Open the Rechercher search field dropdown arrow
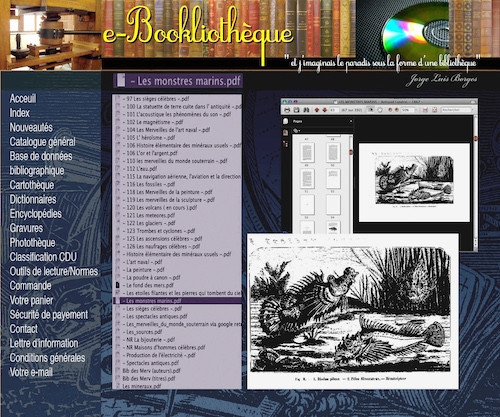The width and height of the screenshot is (500, 417). click(472, 110)
